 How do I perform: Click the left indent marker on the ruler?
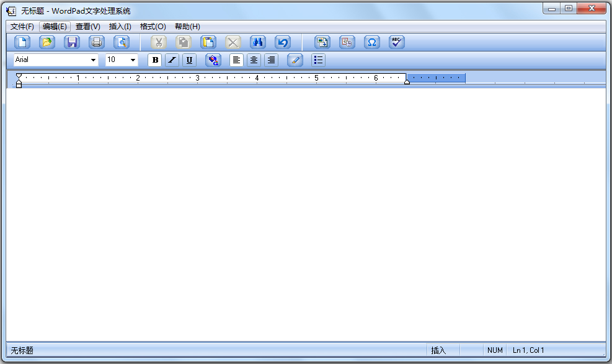point(19,85)
